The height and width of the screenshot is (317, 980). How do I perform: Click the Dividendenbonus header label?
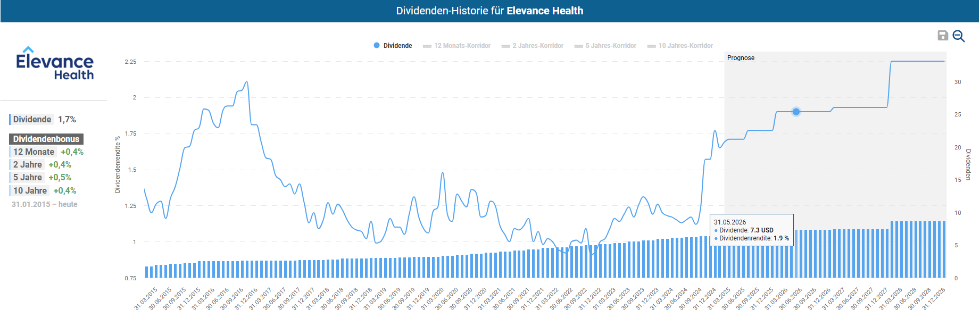point(46,139)
